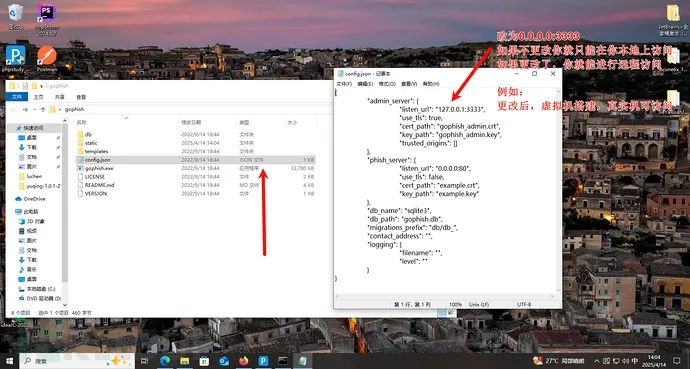The image size is (690, 369).
Task: Launch Firefox from the taskbar
Action: [243, 361]
